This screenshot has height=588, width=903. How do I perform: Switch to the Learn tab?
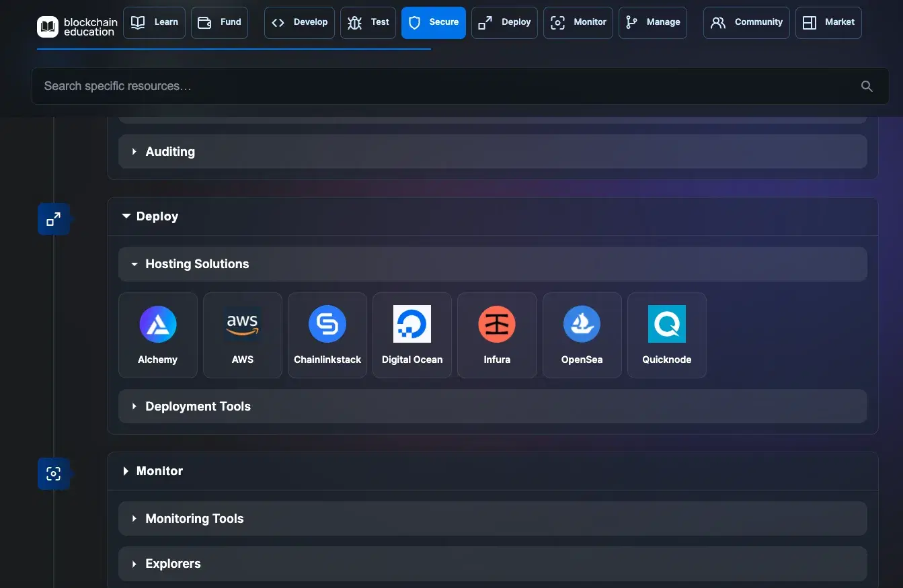(154, 23)
